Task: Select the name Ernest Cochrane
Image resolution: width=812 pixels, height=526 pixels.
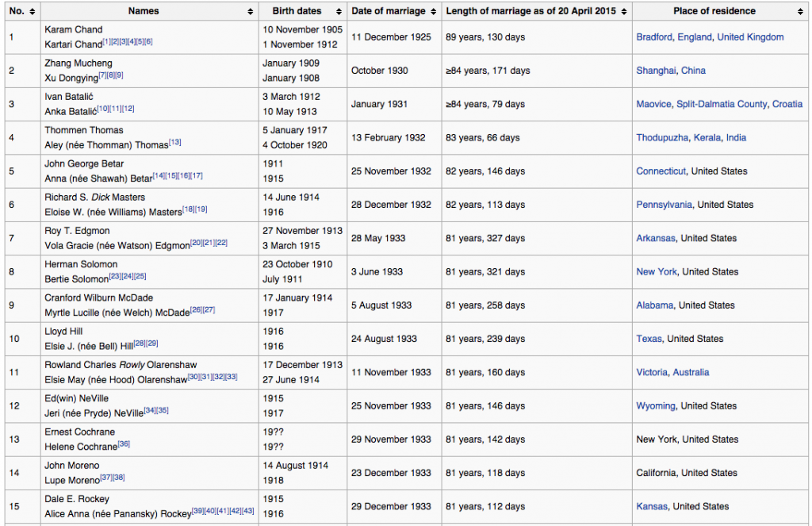Action: pos(80,432)
